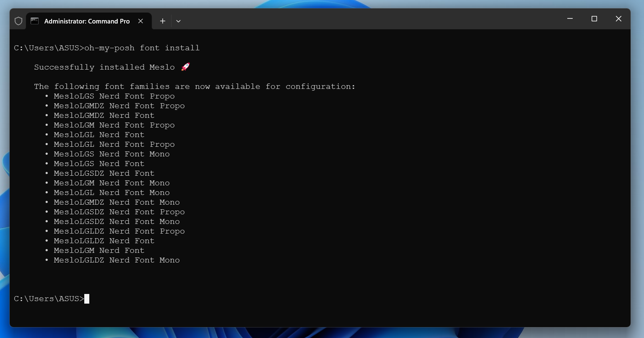Click 'MesloLGS Nerd Font Mono' entry
Viewport: 644px width, 338px height.
112,154
